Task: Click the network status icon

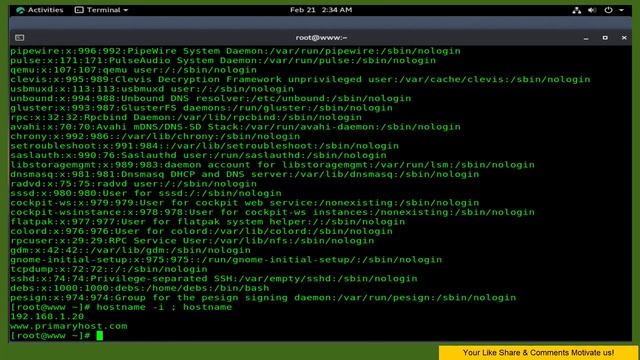Action: 576,10
